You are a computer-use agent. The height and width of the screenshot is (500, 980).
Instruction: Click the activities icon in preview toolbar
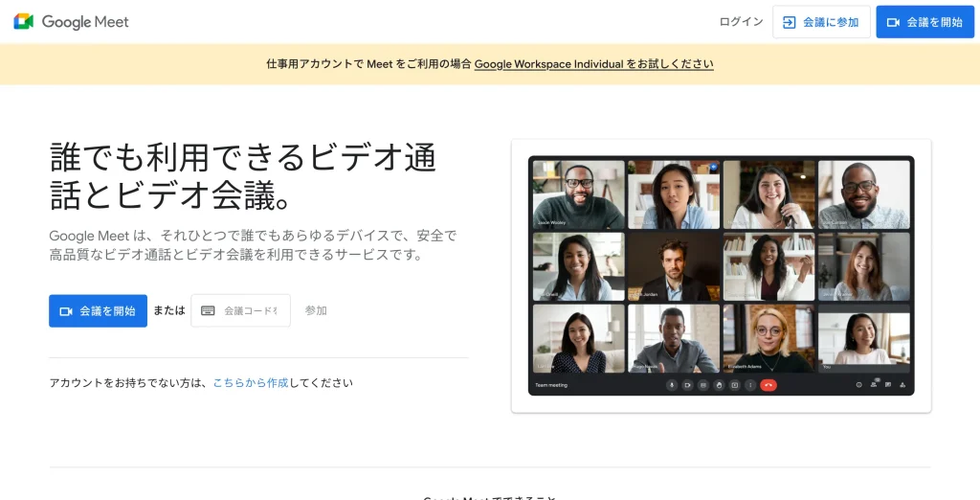point(902,385)
